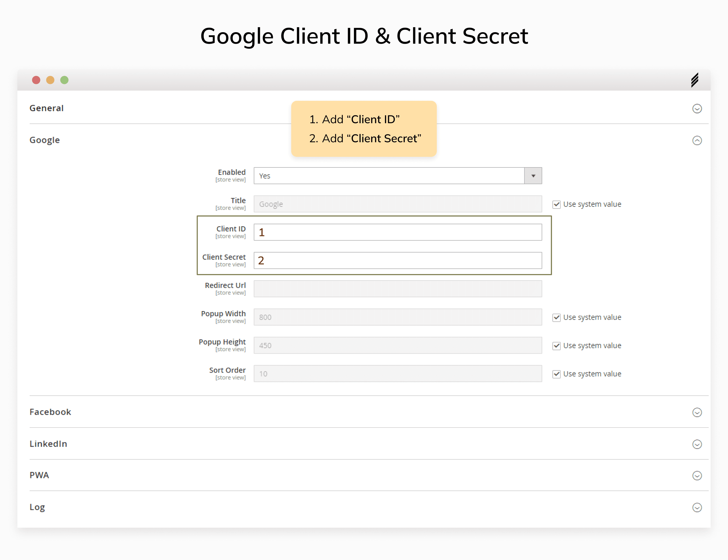This screenshot has height=560, width=728.
Task: Click the Sort Order field showing 10
Action: 398,374
